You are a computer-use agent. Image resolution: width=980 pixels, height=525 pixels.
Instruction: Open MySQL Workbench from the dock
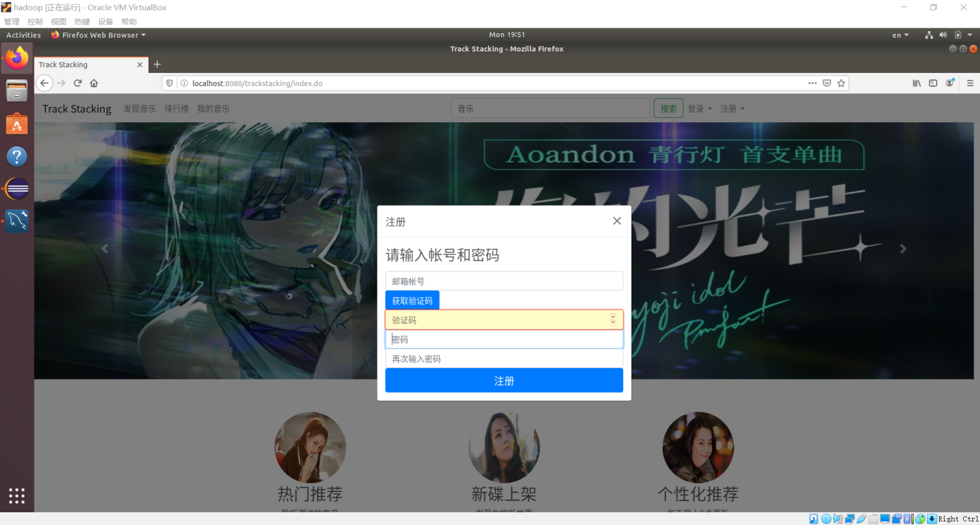click(x=17, y=221)
